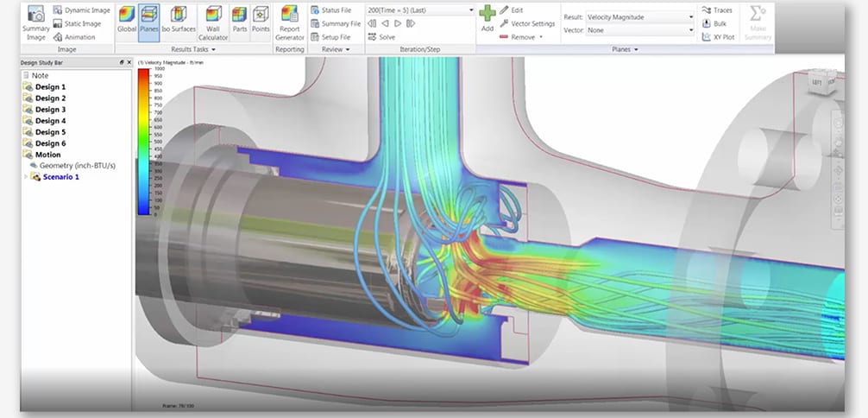Launch the Report Generator

point(289,22)
